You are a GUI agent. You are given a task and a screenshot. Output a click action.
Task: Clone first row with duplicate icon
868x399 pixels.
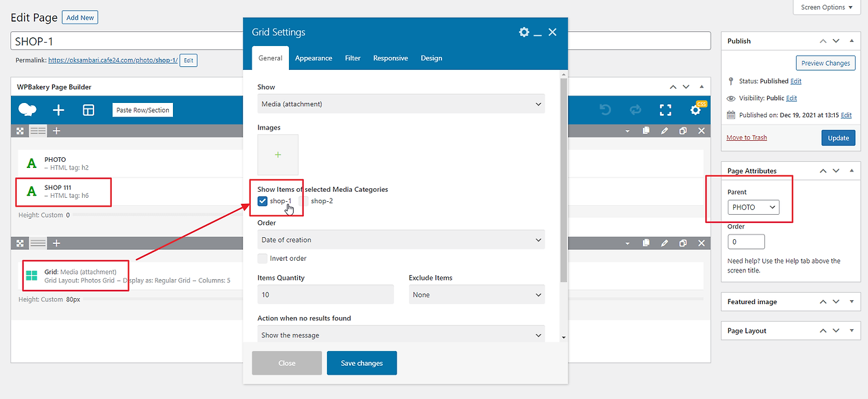click(683, 131)
